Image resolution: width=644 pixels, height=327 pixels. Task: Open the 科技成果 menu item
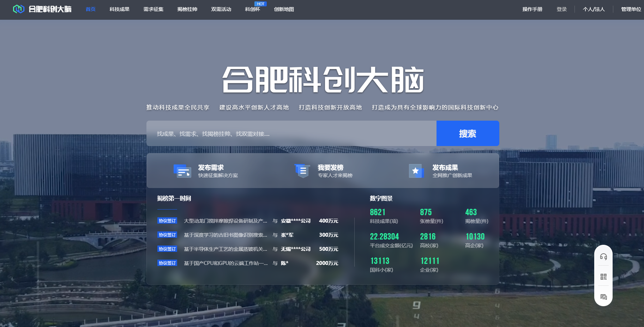coord(119,10)
